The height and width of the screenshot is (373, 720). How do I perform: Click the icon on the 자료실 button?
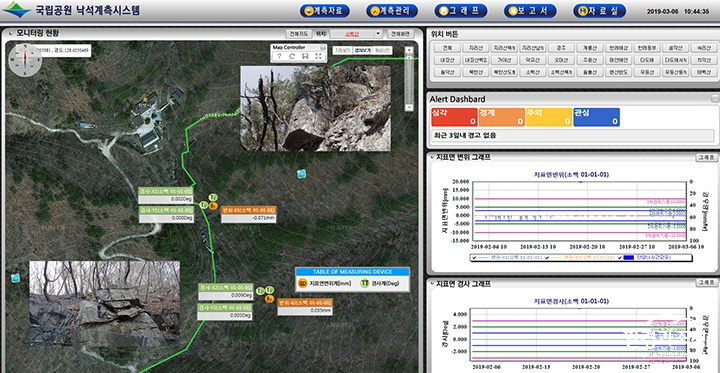(x=583, y=11)
